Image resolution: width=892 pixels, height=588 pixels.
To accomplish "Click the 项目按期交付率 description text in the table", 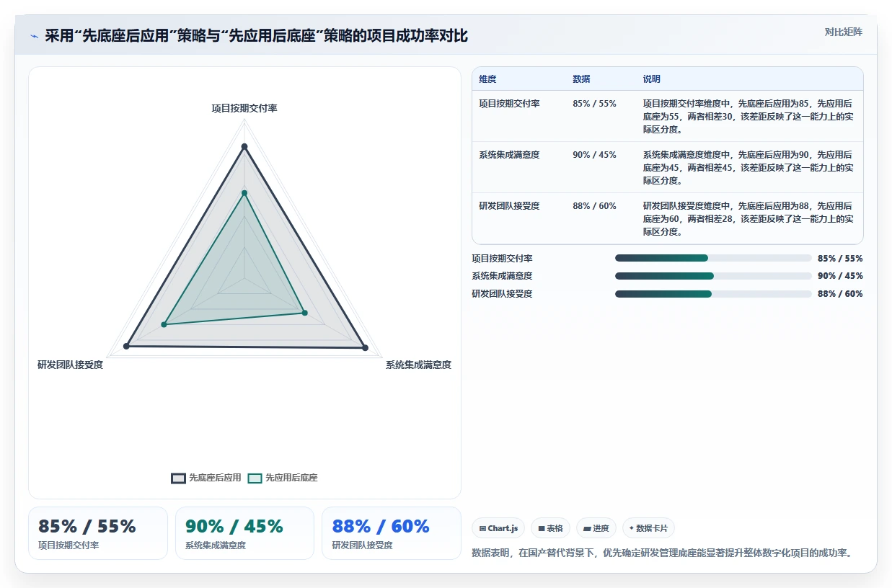I will [x=748, y=117].
